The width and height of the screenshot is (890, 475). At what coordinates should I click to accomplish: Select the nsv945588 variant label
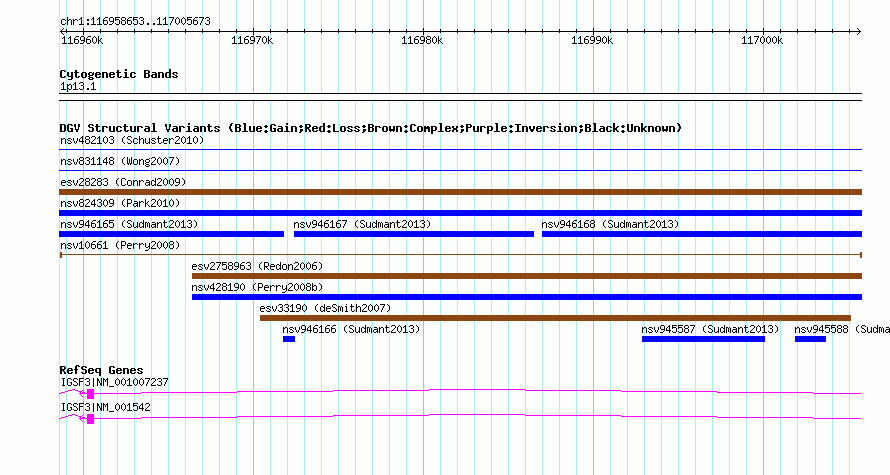pos(842,329)
